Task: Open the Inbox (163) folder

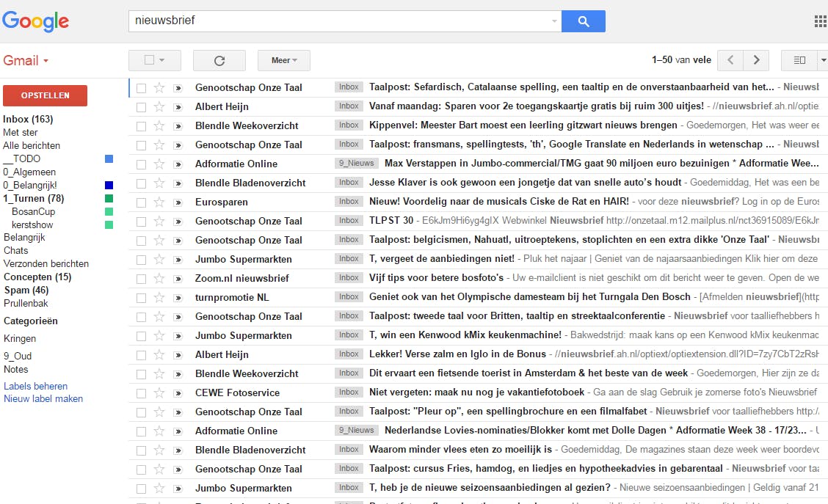Action: 28,120
